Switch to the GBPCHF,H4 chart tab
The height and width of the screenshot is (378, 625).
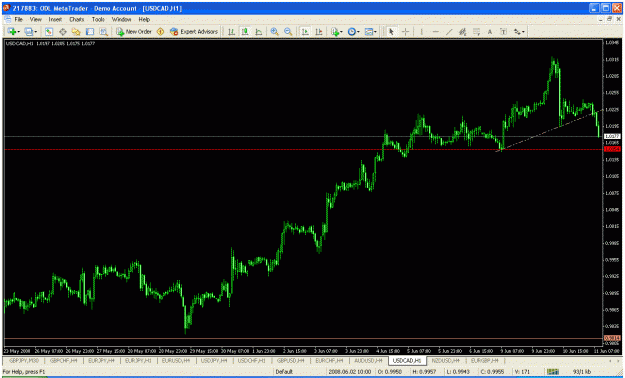click(64, 360)
